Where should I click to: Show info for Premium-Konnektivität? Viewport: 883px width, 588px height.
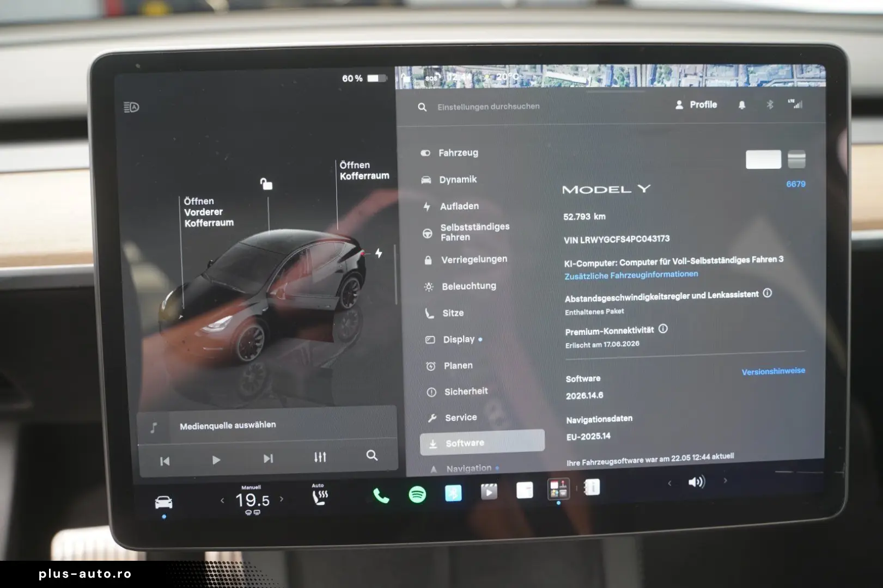[663, 329]
